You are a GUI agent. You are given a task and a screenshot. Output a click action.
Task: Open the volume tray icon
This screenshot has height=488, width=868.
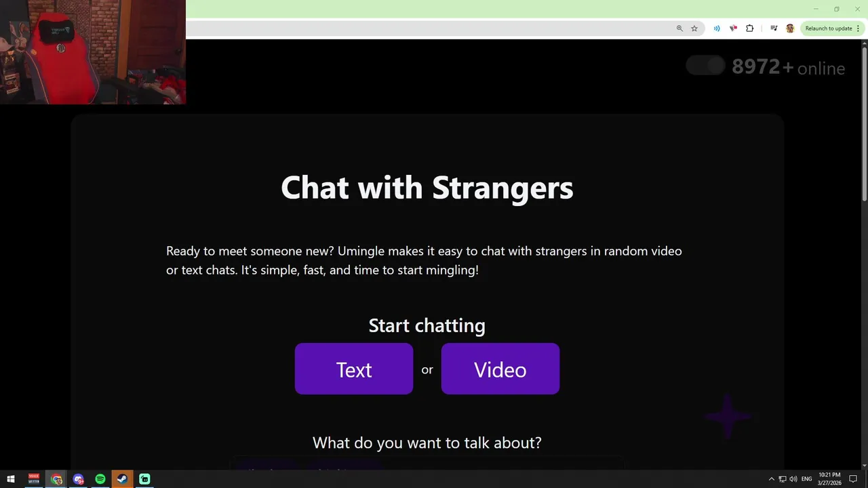pyautogui.click(x=793, y=479)
